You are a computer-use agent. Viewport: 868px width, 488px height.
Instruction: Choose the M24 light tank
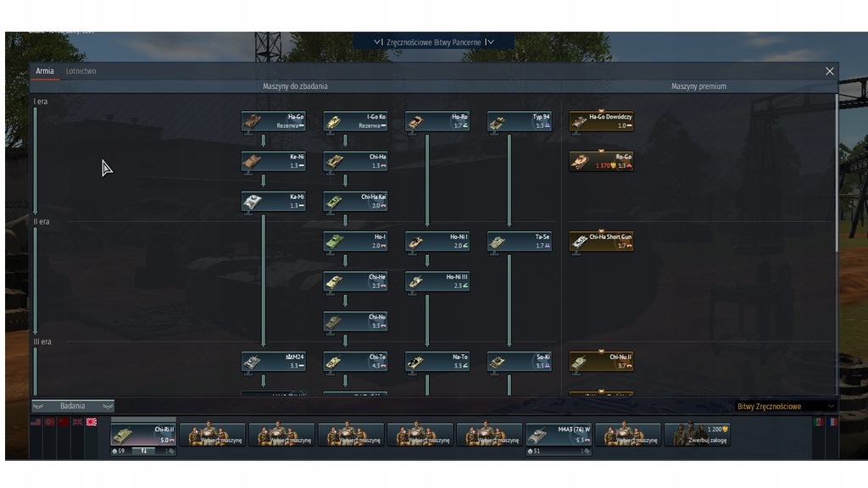pos(274,361)
